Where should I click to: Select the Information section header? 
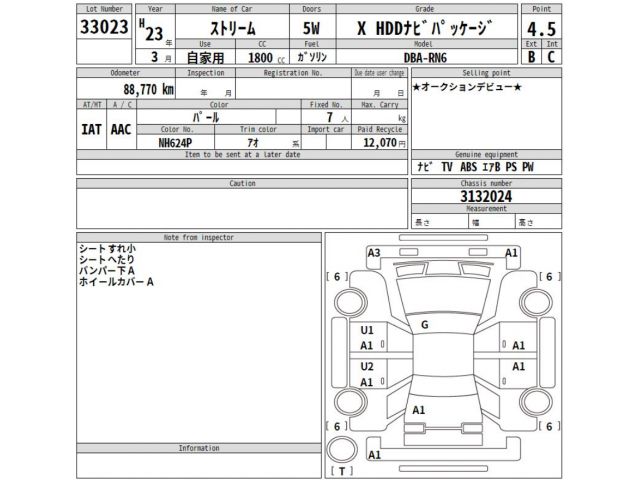coord(199,448)
